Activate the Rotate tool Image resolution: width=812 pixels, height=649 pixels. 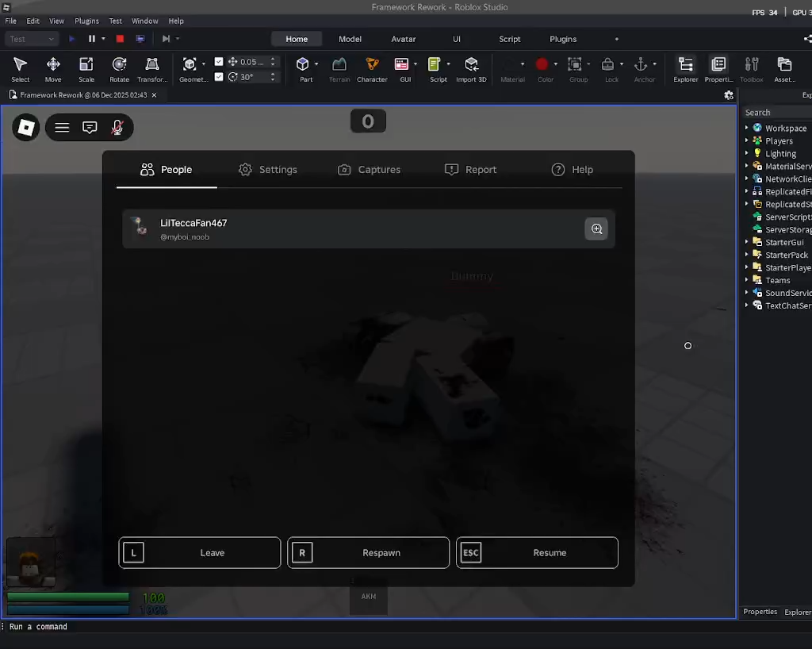118,70
